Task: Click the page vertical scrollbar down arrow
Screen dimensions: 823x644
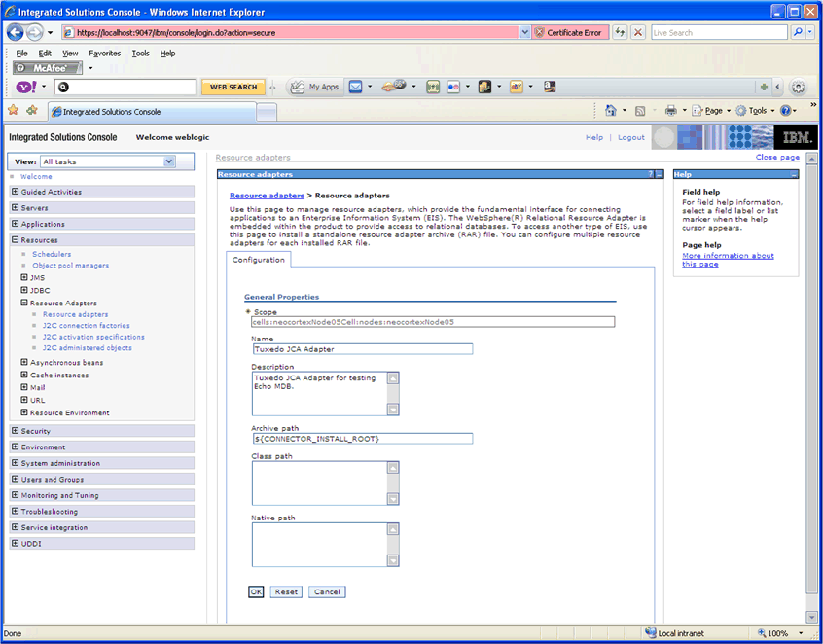Action: tap(811, 617)
